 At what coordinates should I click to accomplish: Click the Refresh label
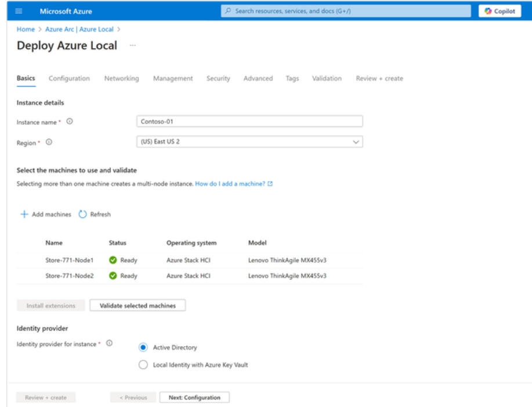(x=100, y=215)
